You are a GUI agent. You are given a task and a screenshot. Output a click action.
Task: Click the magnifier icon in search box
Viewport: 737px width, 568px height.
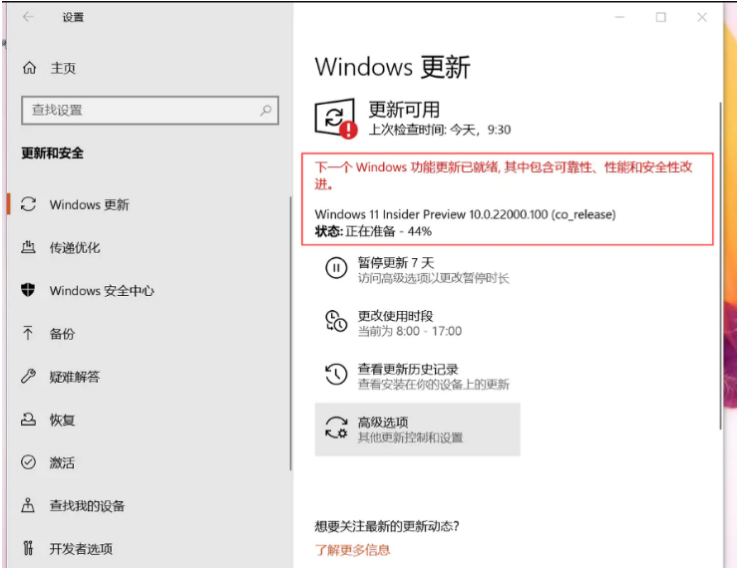click(x=266, y=110)
